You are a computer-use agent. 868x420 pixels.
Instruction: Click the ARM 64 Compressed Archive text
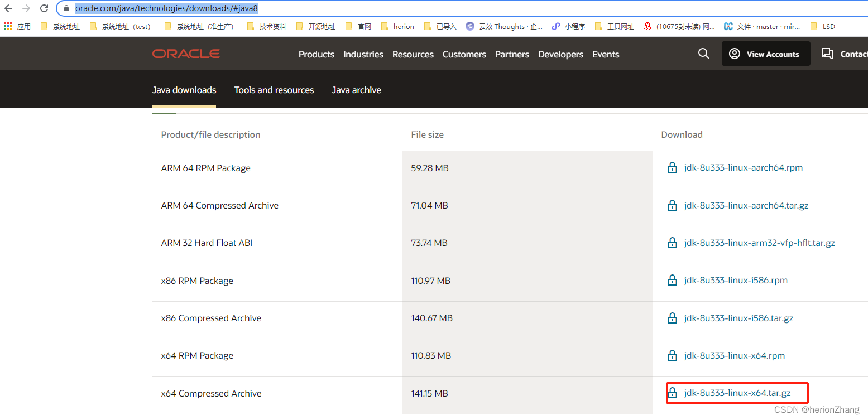pos(220,206)
